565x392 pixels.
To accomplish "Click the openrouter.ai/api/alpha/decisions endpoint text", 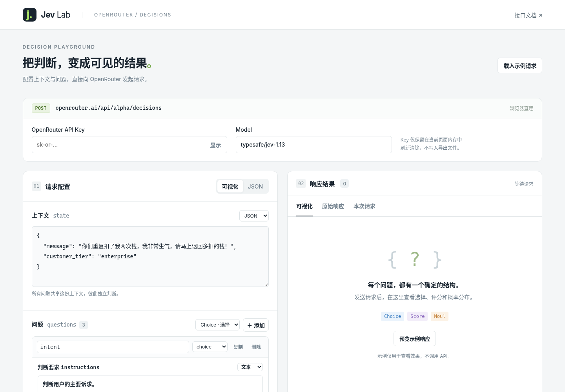I will coord(109,108).
